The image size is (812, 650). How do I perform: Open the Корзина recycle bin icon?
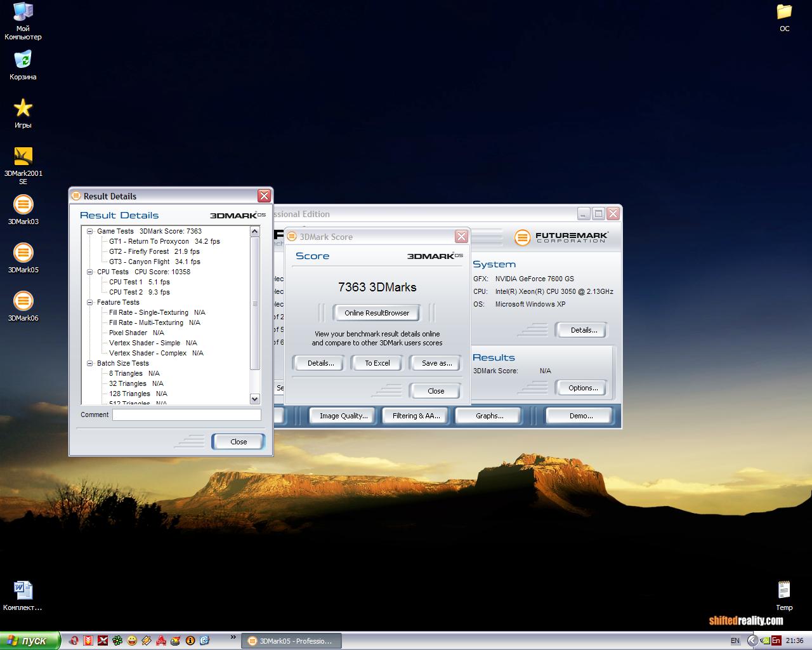[23, 65]
